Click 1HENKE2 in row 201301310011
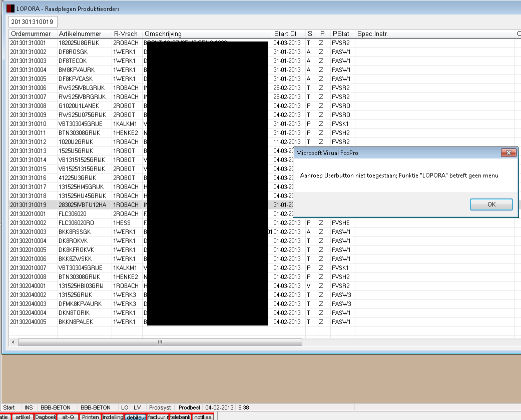The image size is (521, 420). [126, 133]
